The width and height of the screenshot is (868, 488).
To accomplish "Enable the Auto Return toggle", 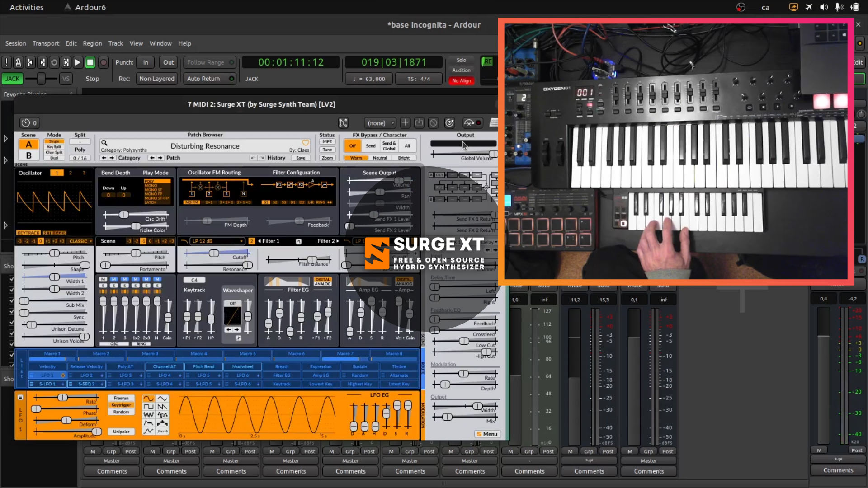I will 210,79.
